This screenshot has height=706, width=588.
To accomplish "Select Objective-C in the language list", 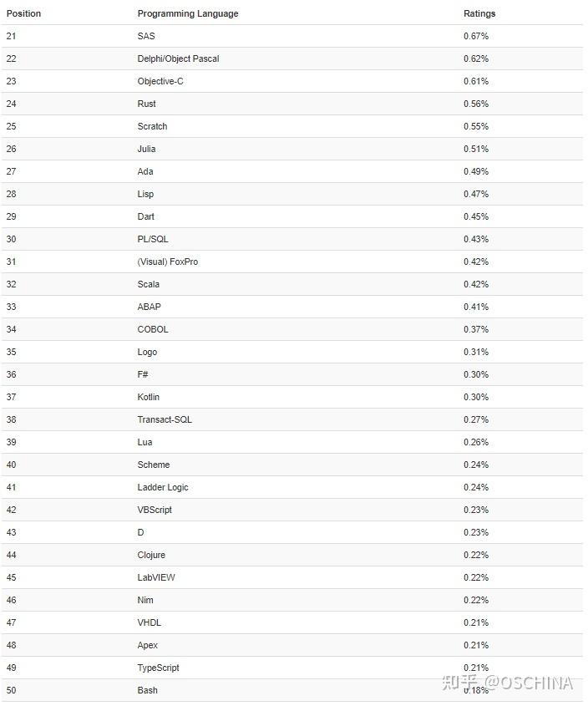I will pos(160,81).
